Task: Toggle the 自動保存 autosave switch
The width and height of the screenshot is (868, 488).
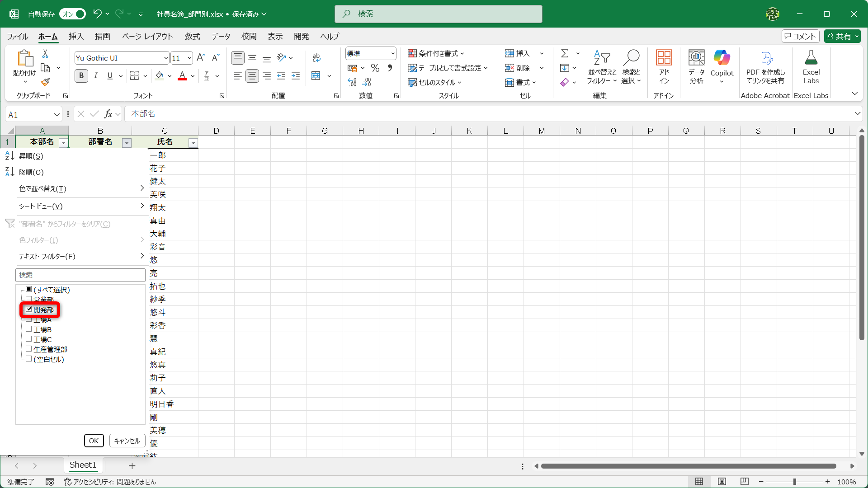Action: pos(73,14)
